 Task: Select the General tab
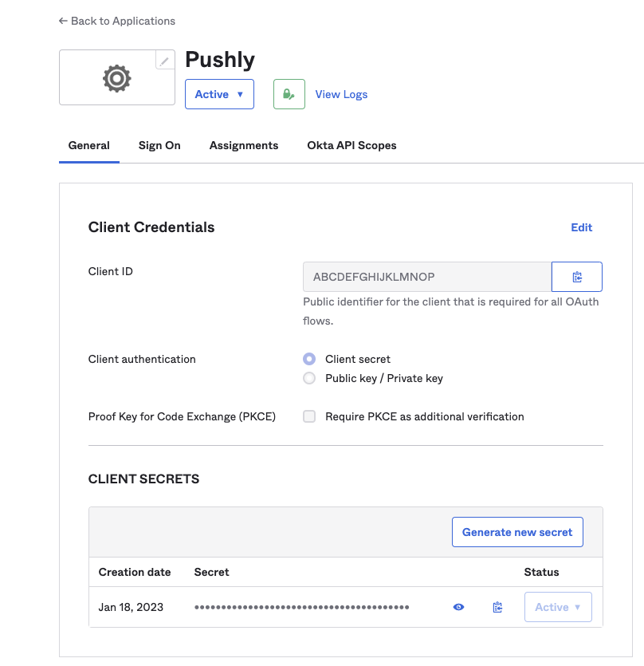[89, 145]
